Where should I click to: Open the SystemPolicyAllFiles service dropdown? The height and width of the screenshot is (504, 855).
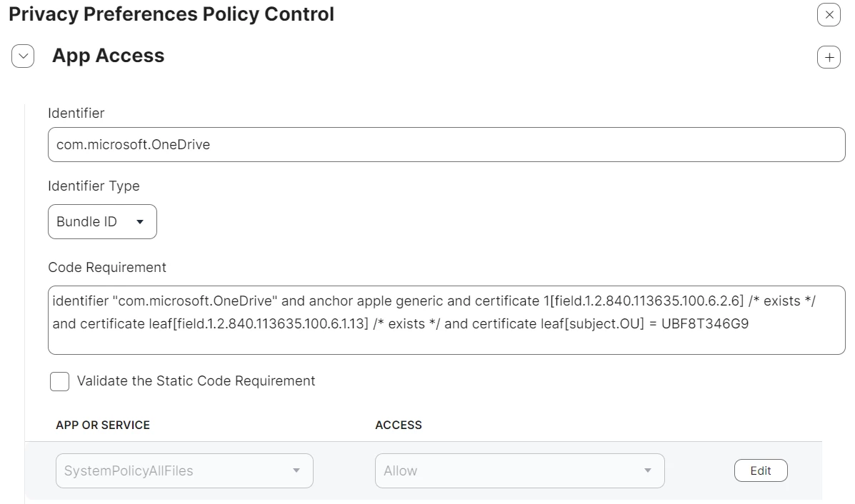[x=184, y=470]
